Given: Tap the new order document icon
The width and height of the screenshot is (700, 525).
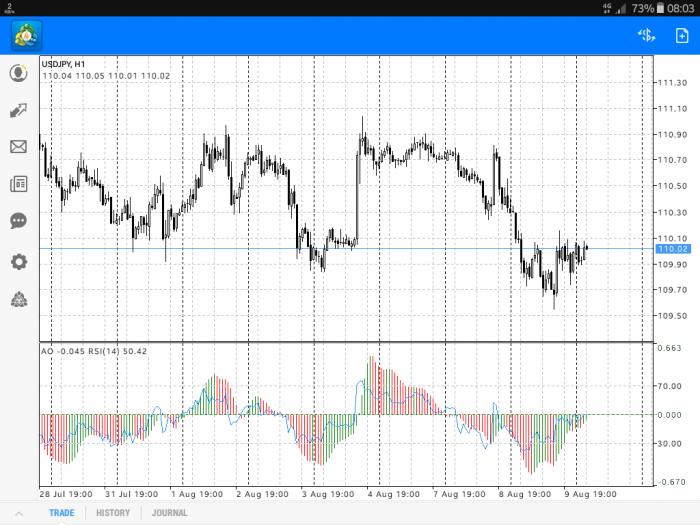Looking at the screenshot, I should (682, 36).
